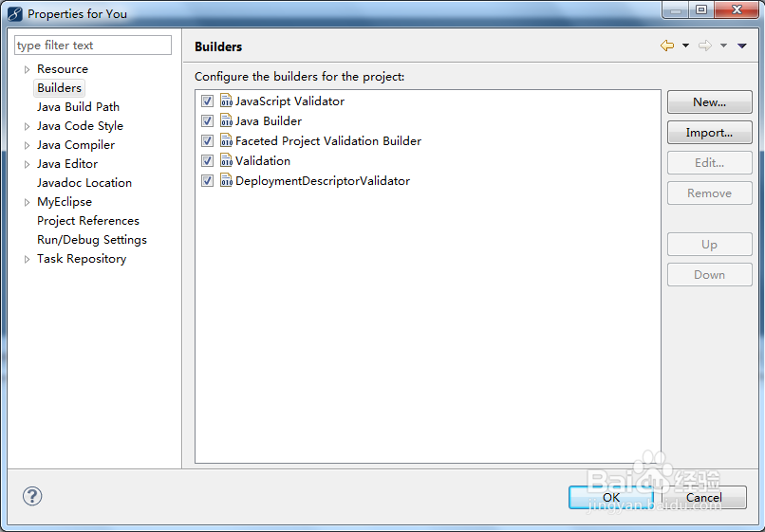Click the MyEclipse logo in title bar
The height and width of the screenshot is (532, 765).
click(15, 13)
